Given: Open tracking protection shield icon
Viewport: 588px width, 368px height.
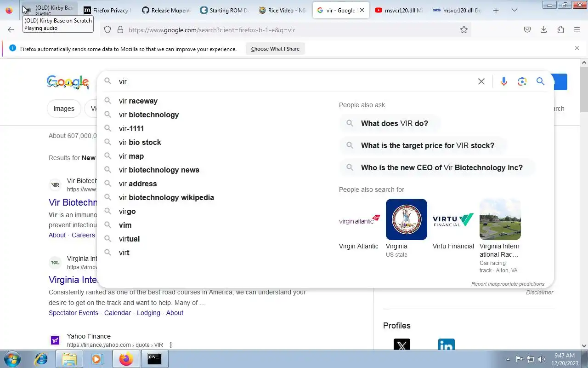Looking at the screenshot, I should [107, 29].
